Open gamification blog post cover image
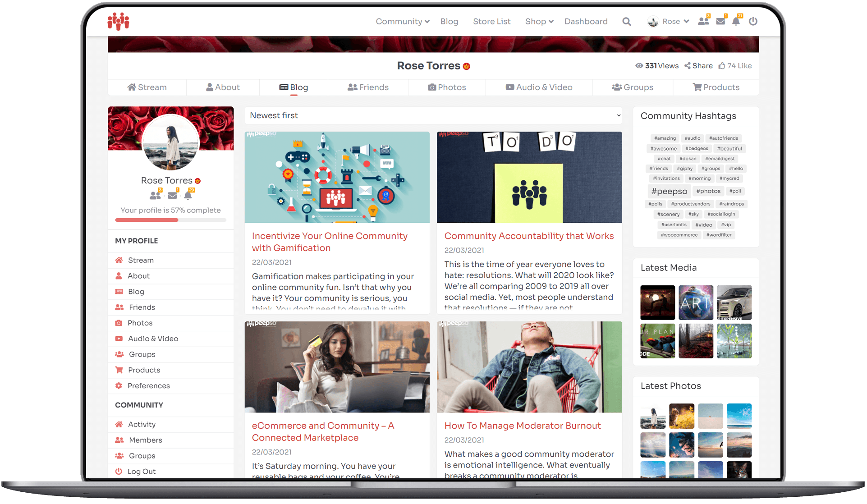The image size is (867, 504). tap(337, 177)
